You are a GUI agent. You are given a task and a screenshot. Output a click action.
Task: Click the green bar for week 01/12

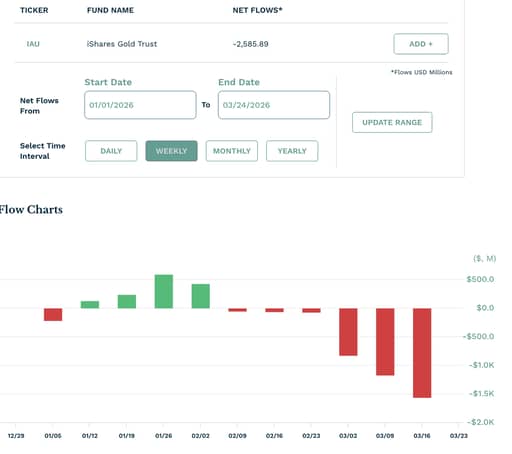point(90,305)
